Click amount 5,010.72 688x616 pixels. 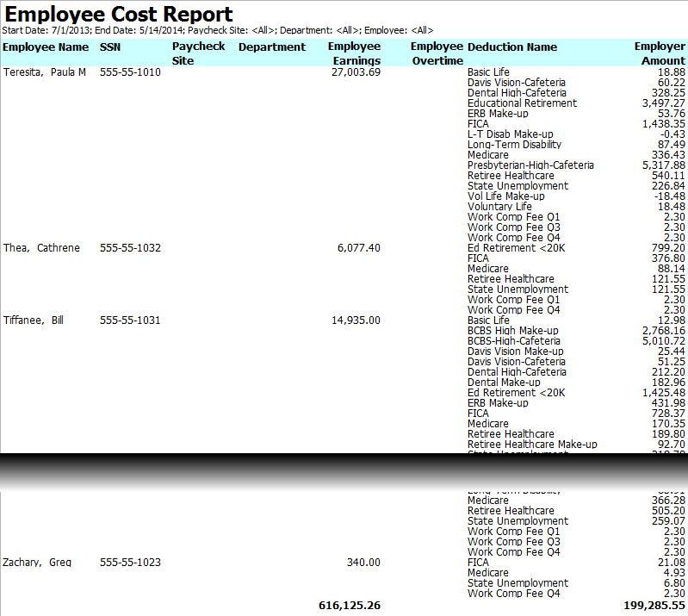663,340
